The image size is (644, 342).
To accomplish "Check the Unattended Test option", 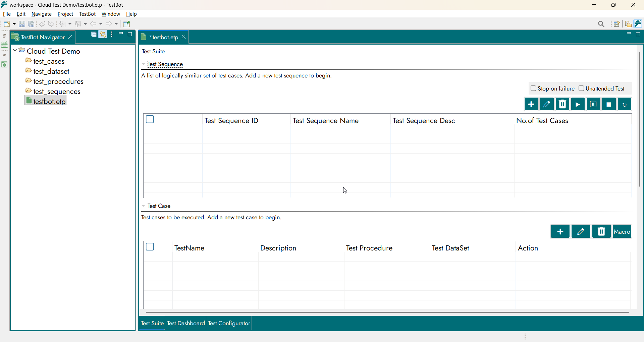I will [x=581, y=89].
